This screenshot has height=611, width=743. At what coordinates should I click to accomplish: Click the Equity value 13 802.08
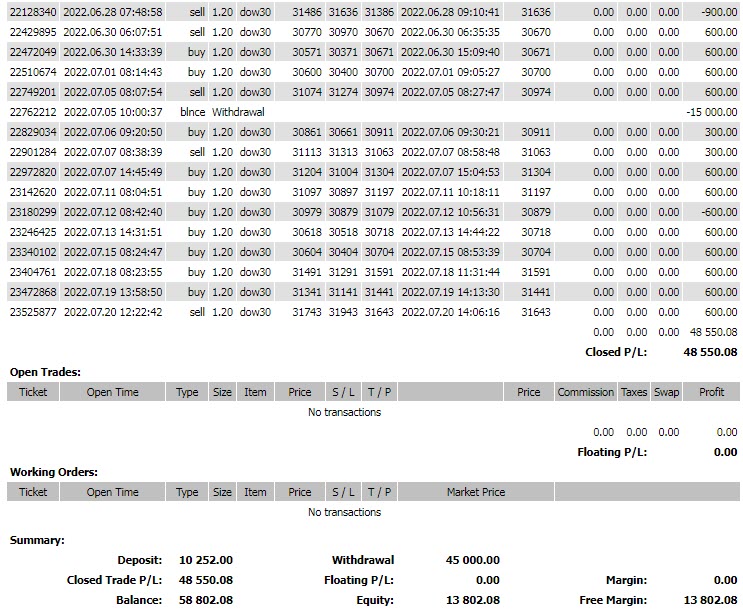tap(473, 600)
